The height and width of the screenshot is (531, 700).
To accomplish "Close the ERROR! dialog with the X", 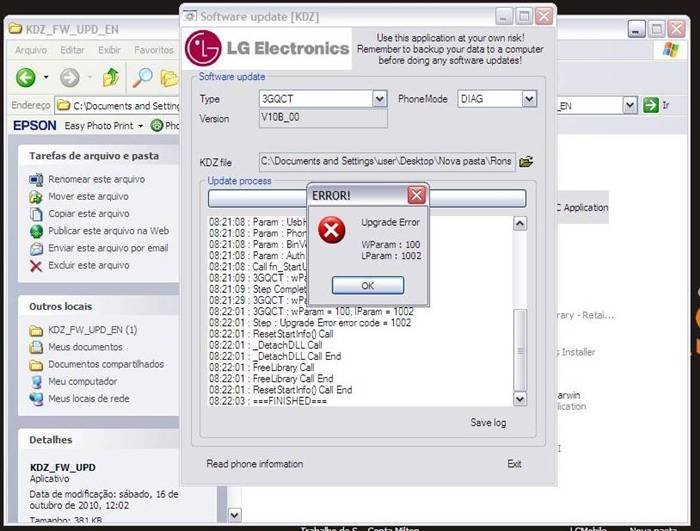I will (x=417, y=195).
